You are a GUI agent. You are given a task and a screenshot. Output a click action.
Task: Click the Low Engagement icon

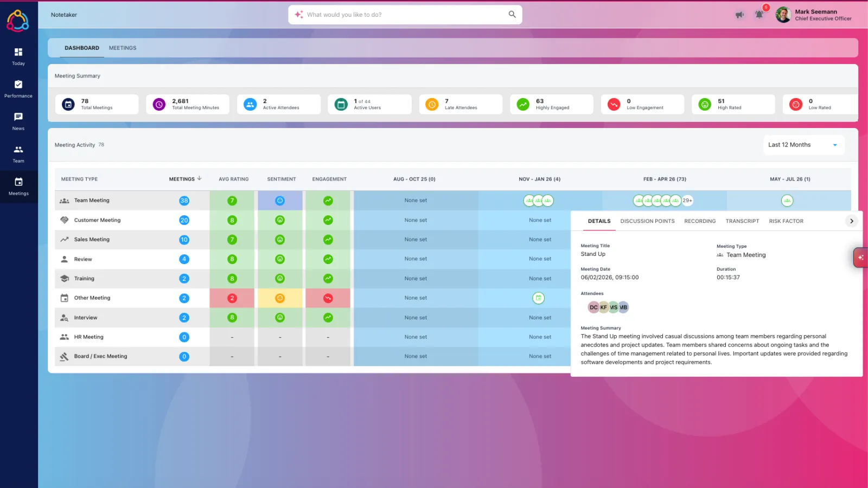click(614, 104)
